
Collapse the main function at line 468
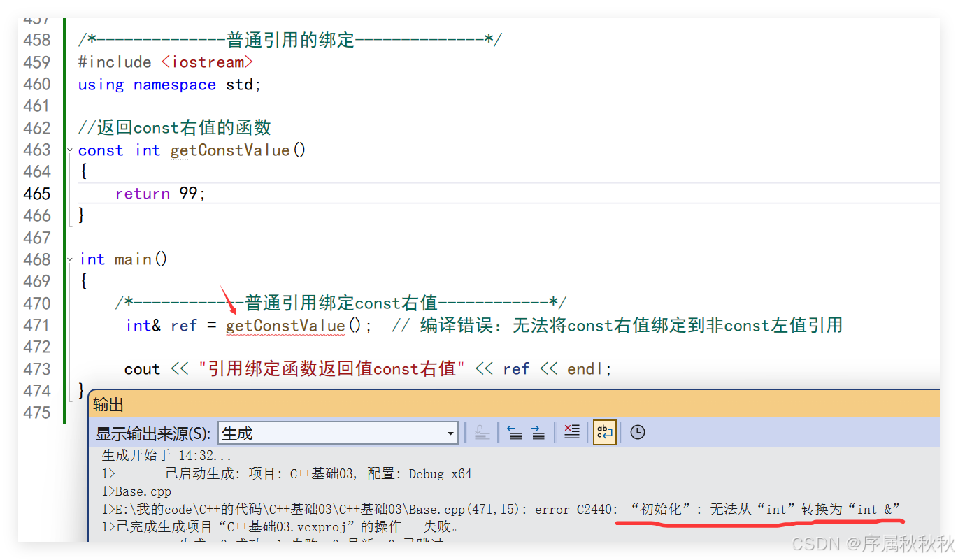tap(70, 259)
